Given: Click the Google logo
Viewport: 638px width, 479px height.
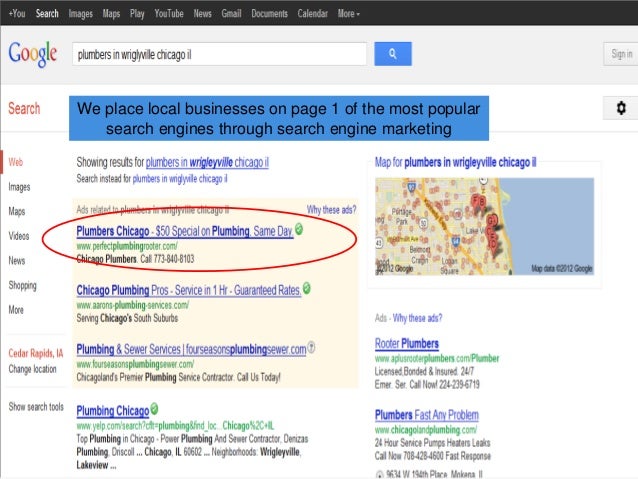Looking at the screenshot, I should [33, 54].
